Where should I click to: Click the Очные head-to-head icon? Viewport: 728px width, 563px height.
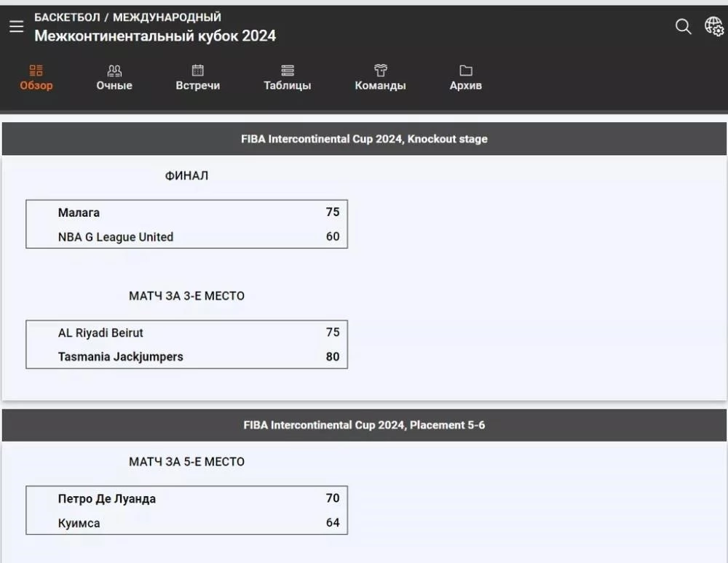(x=114, y=71)
